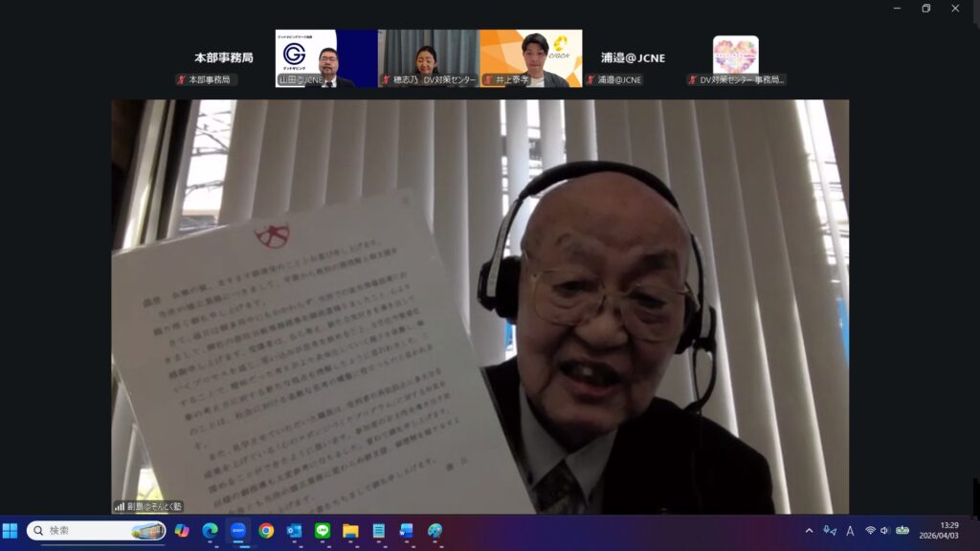Open the Notepad taskbar icon
This screenshot has width=980, height=551.
[x=379, y=530]
